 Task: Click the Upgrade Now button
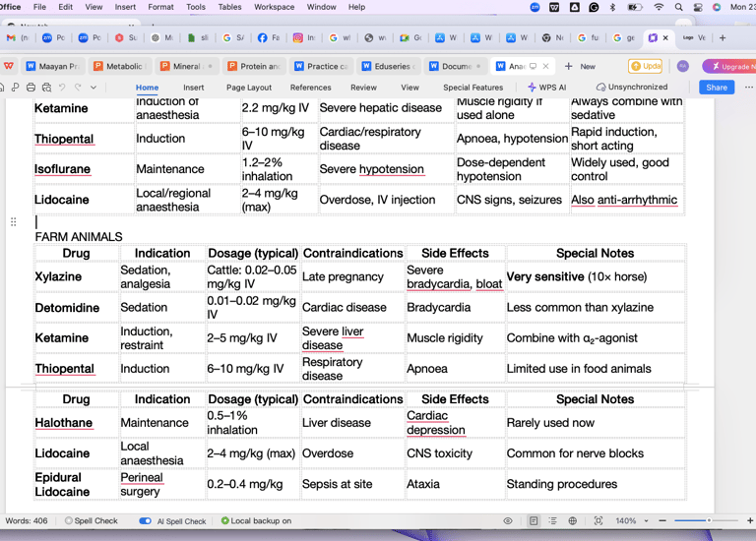click(731, 67)
